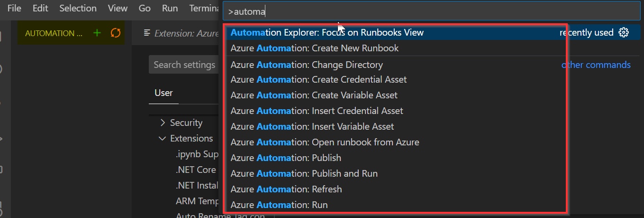Open gear settings for Focus on Runbooks View

click(x=624, y=32)
